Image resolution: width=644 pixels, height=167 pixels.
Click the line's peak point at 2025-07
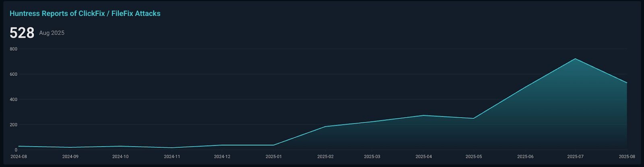pos(575,59)
